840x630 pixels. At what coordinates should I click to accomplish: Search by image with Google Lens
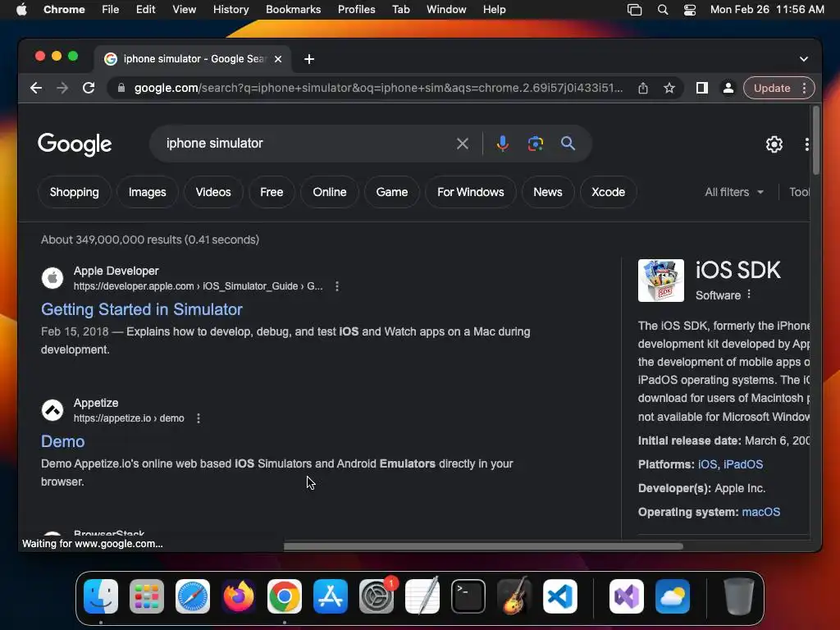pyautogui.click(x=535, y=144)
